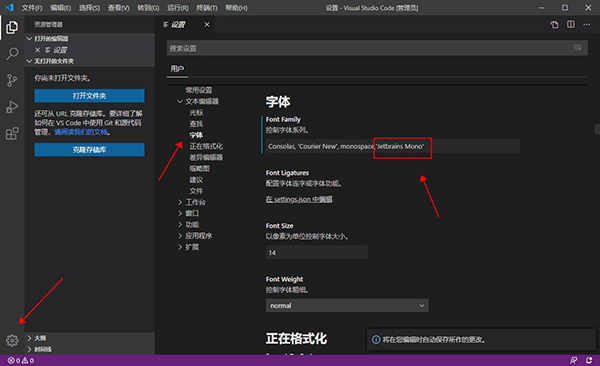Click the 打开文件夹 button
The image size is (600, 366).
coord(90,96)
